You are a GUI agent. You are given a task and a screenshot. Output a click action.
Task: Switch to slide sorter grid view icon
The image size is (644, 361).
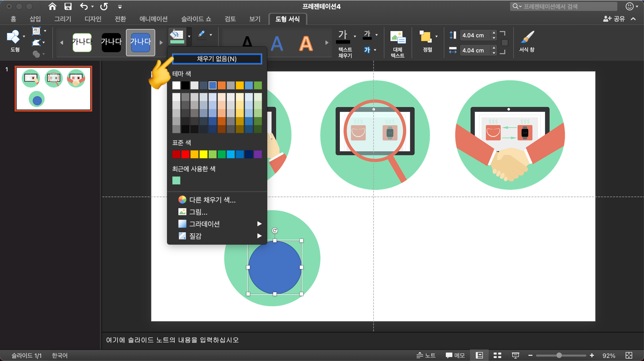click(497, 355)
